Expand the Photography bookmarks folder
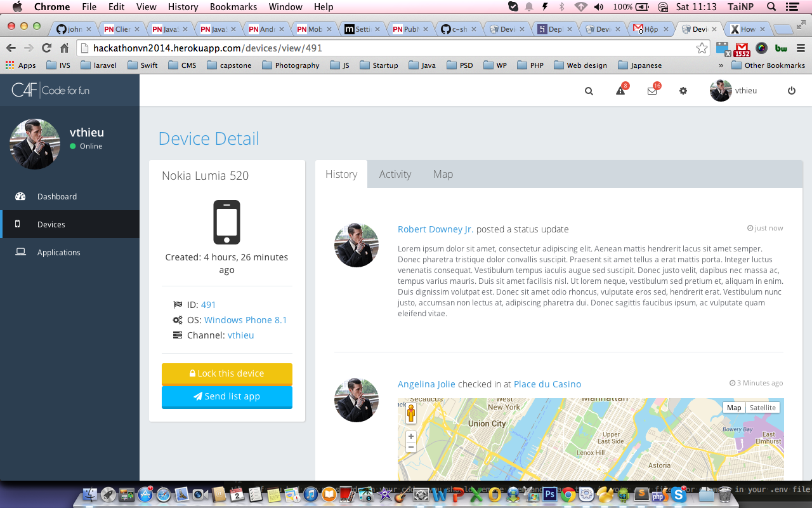 [291, 65]
